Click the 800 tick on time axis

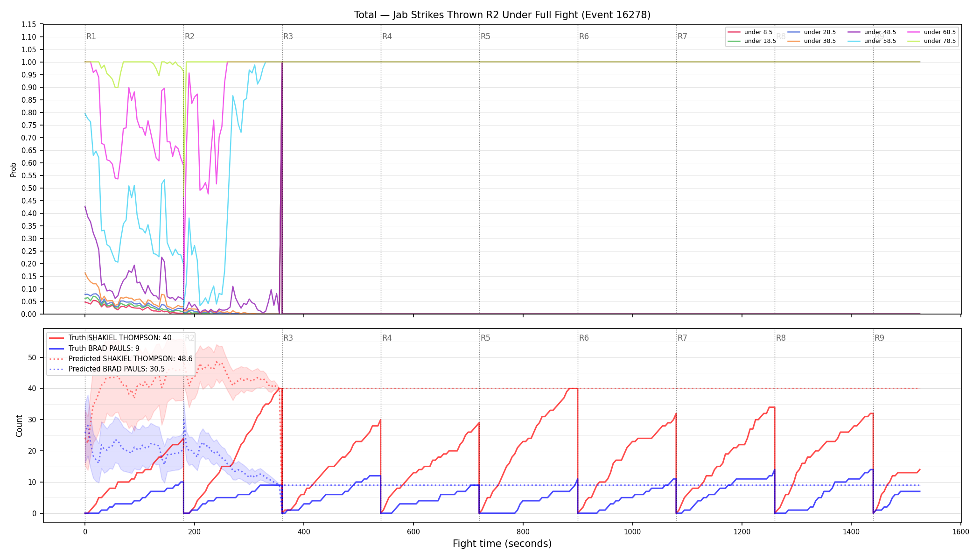tap(523, 532)
